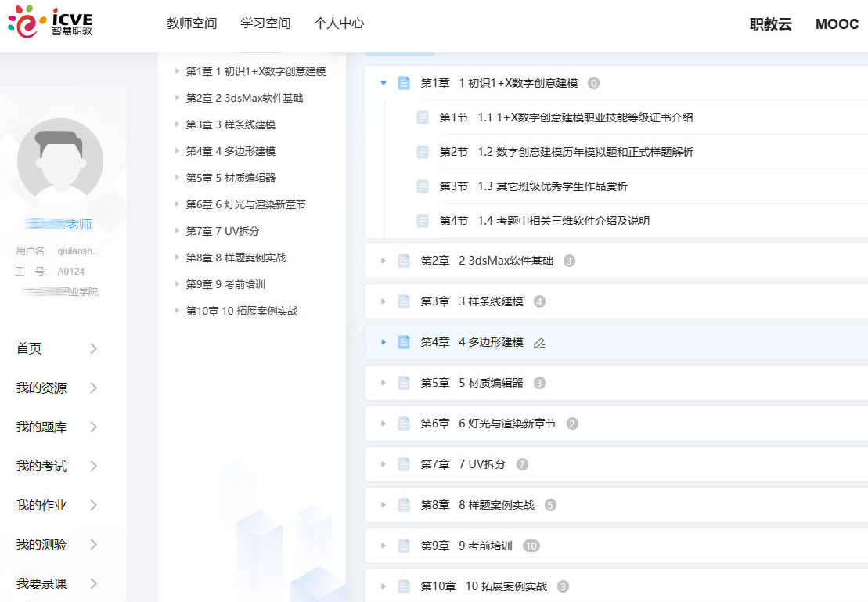Click the count badge 7 next to UV拆分

coord(522,464)
